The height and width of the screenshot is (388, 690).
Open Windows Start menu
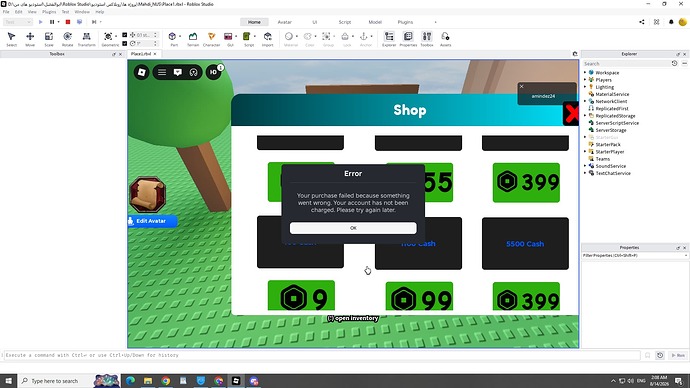(8, 381)
